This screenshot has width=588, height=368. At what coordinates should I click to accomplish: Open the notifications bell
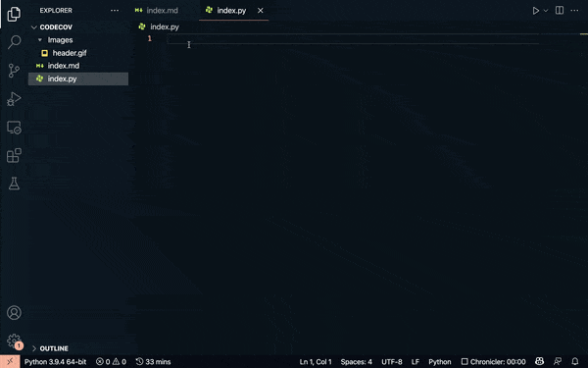point(575,361)
